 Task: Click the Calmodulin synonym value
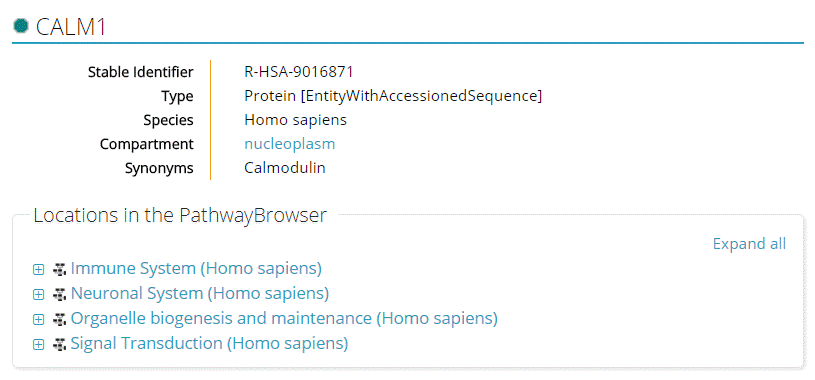(285, 168)
